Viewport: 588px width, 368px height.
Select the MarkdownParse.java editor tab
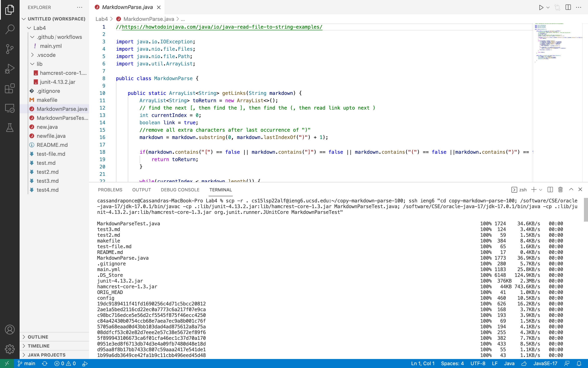[x=127, y=7]
